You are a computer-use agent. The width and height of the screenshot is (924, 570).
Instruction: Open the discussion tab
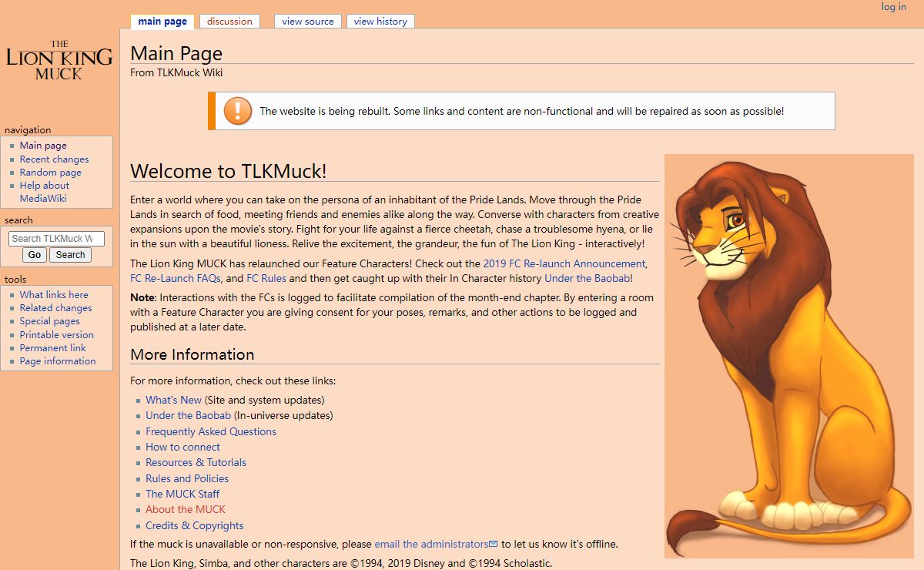[229, 22]
